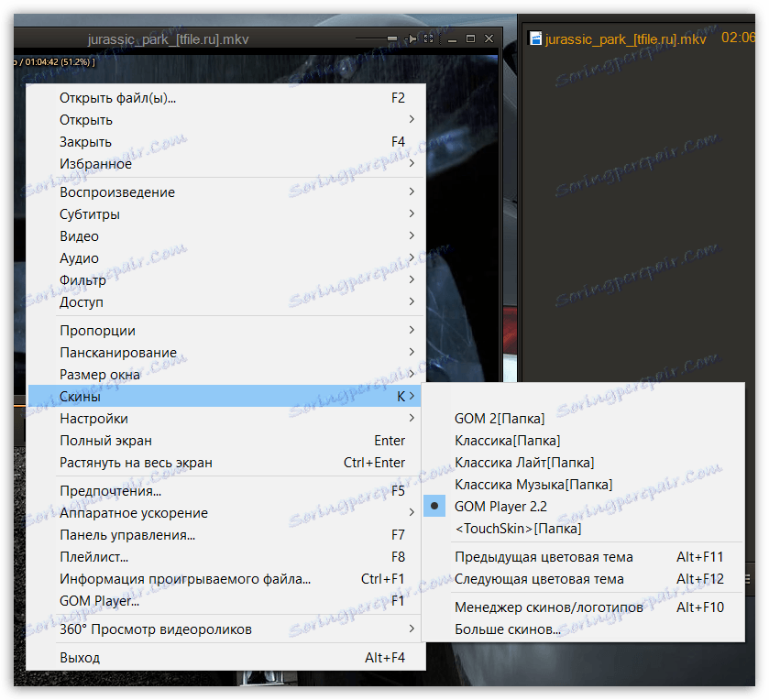The height and width of the screenshot is (700, 769).
Task: Close the GOM Player window
Action: [489, 38]
